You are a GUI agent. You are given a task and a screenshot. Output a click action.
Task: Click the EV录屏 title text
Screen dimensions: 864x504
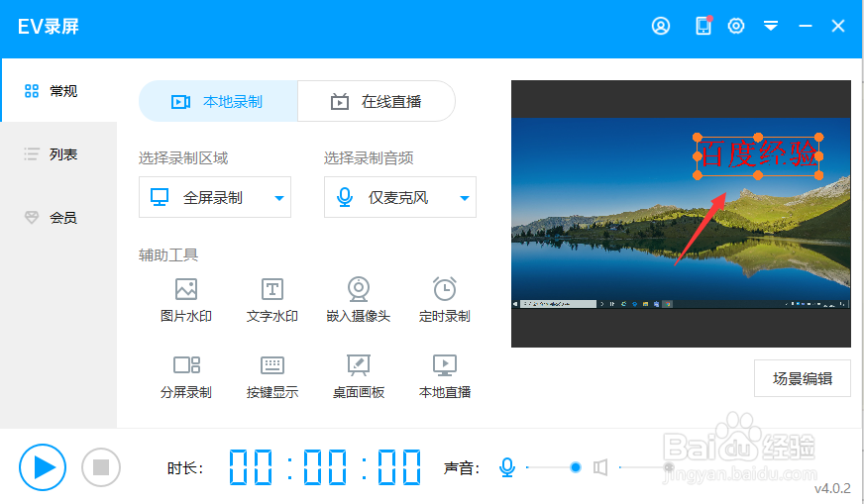[49, 26]
